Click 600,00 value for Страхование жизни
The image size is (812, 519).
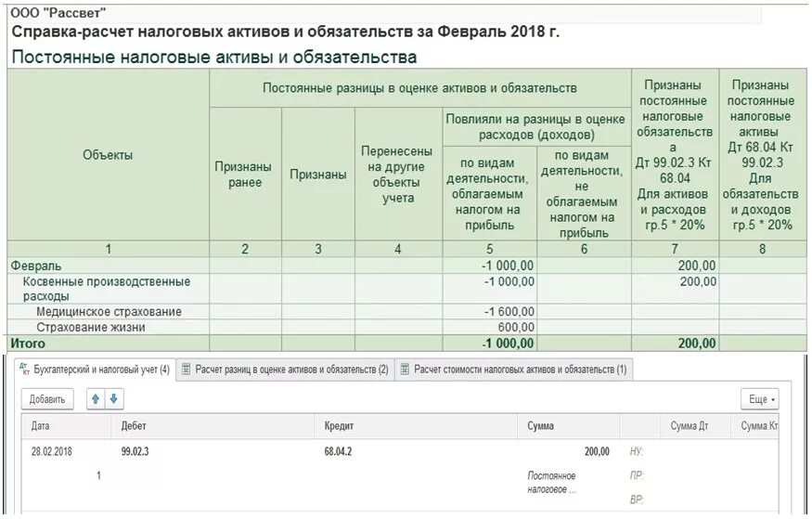point(516,328)
